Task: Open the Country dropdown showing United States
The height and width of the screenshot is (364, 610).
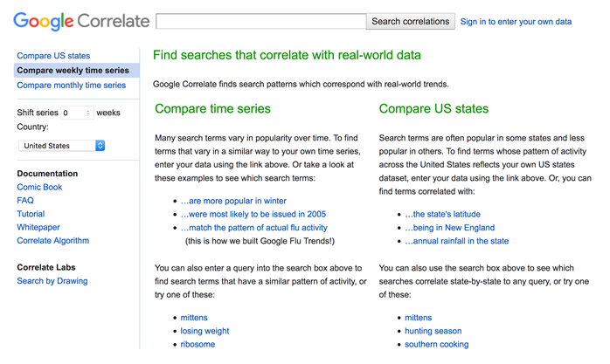Action: point(62,146)
